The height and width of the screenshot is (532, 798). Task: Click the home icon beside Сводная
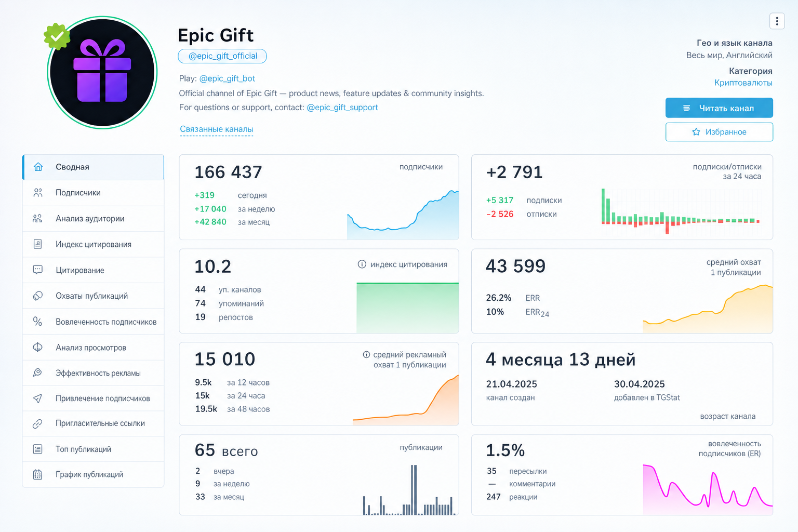point(38,167)
